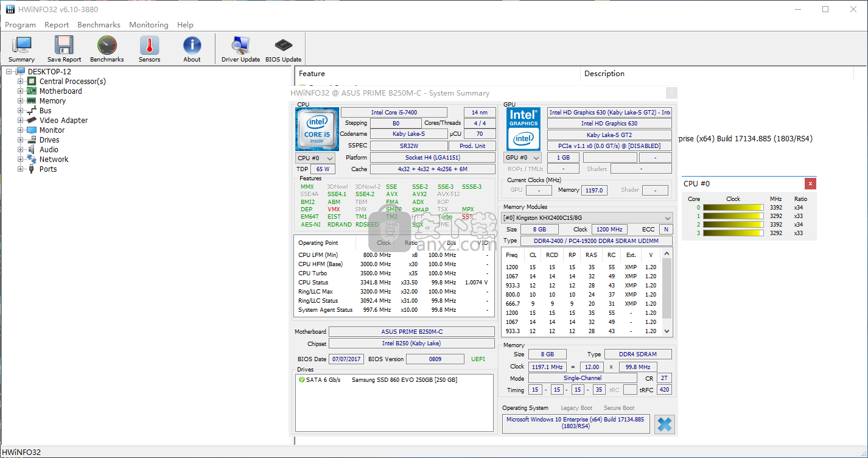This screenshot has height=458, width=868.
Task: Open the Monitoring menu
Action: pos(149,25)
